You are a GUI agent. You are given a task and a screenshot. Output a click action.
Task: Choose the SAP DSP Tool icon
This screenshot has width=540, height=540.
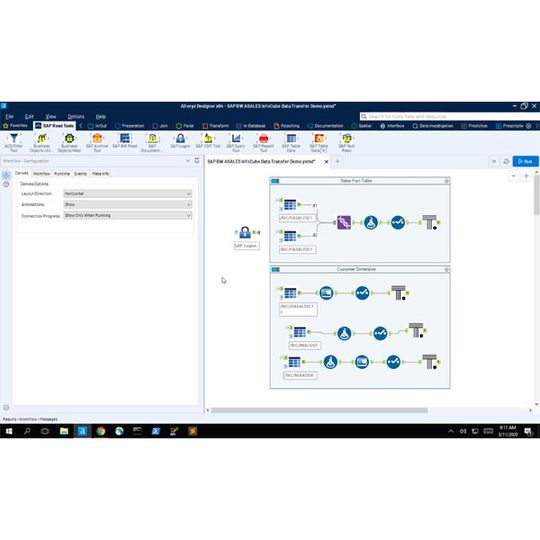tap(208, 138)
